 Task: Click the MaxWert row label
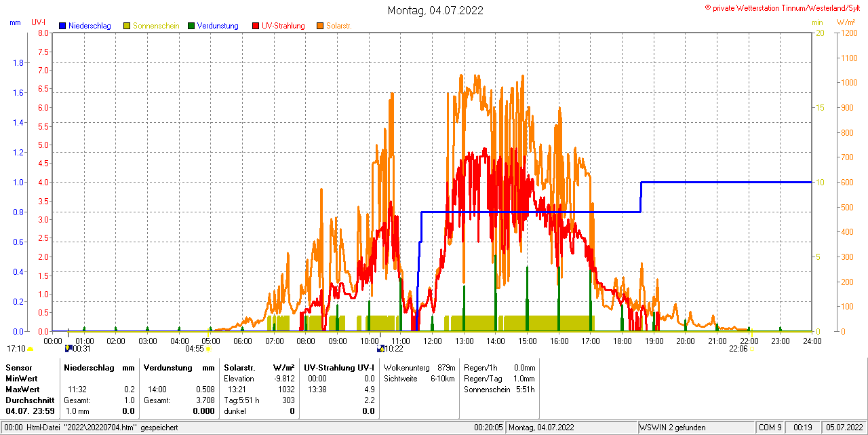click(x=22, y=390)
